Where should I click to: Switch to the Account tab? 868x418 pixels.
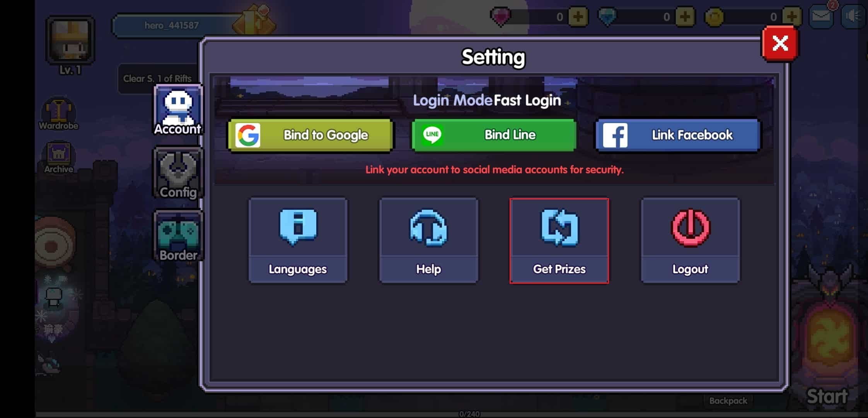(x=178, y=110)
